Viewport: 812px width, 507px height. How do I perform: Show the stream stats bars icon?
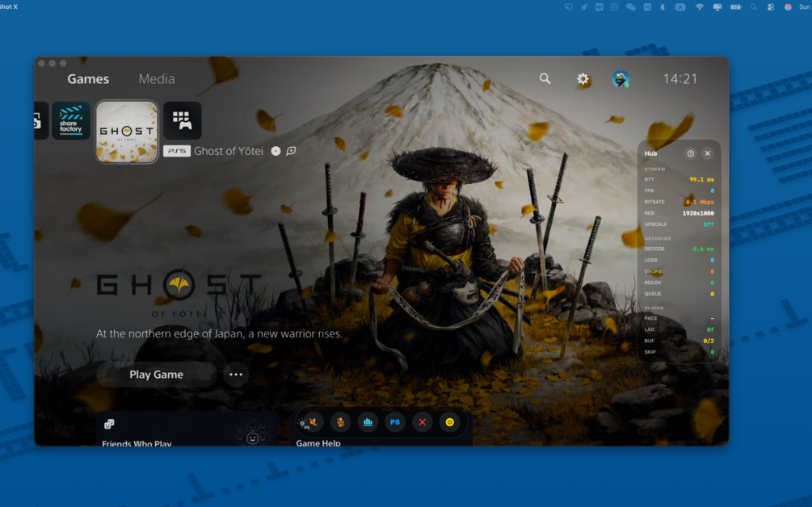coord(368,422)
